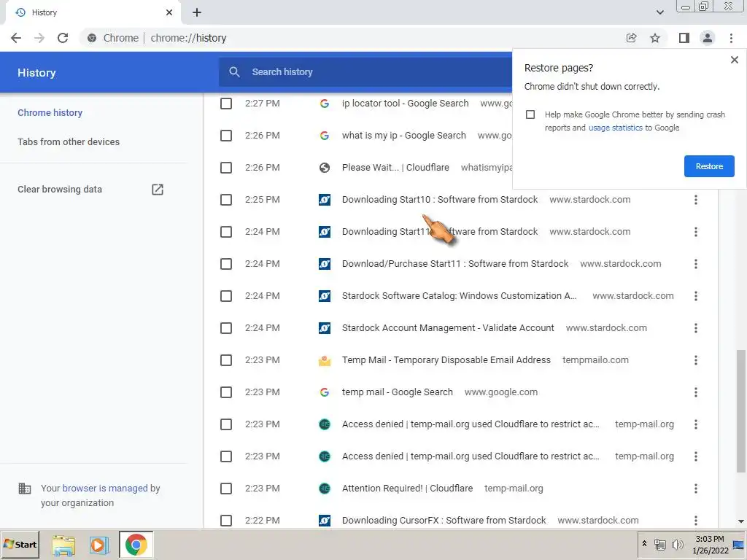The width and height of the screenshot is (747, 560).
Task: Click the taskbar clock 3:03 PM
Action: [709, 539]
